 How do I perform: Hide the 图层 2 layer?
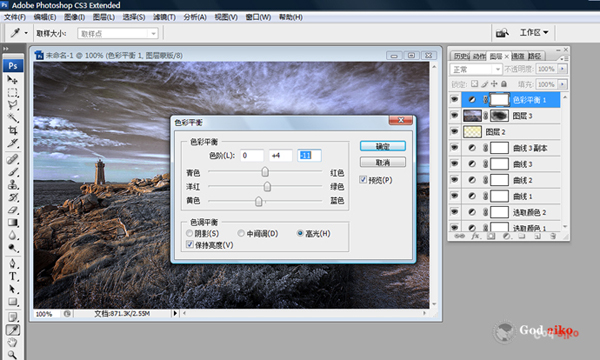[x=454, y=132]
